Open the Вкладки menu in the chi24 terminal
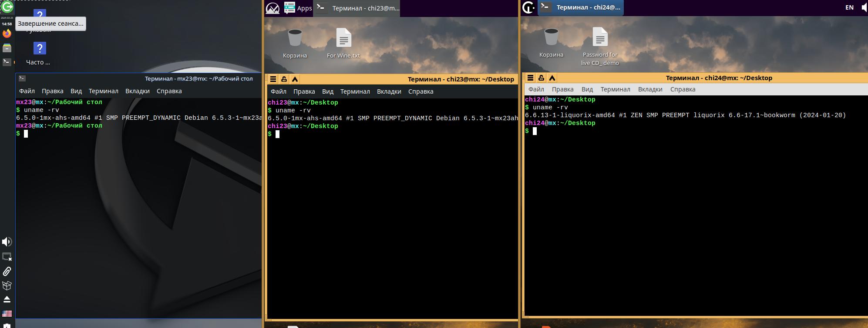The height and width of the screenshot is (328, 868). pos(650,89)
